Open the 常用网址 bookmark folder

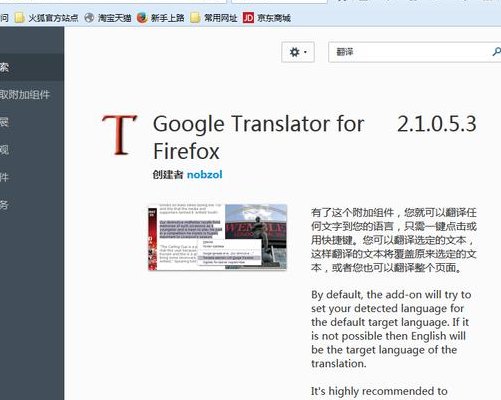214,18
